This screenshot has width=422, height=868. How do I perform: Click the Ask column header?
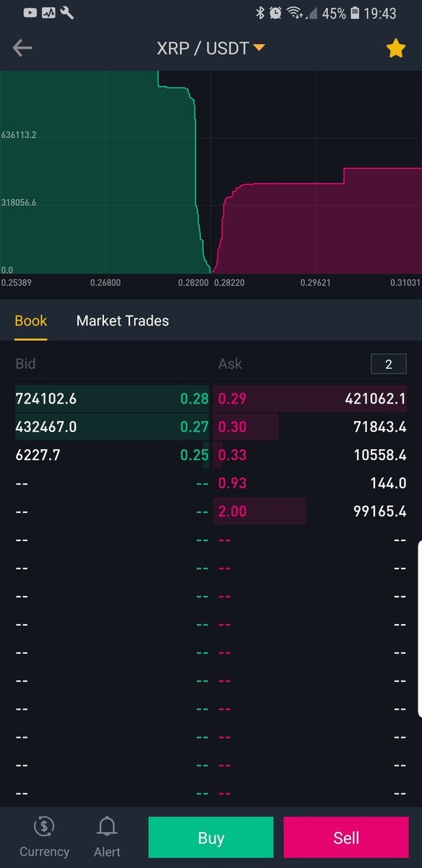pos(231,364)
